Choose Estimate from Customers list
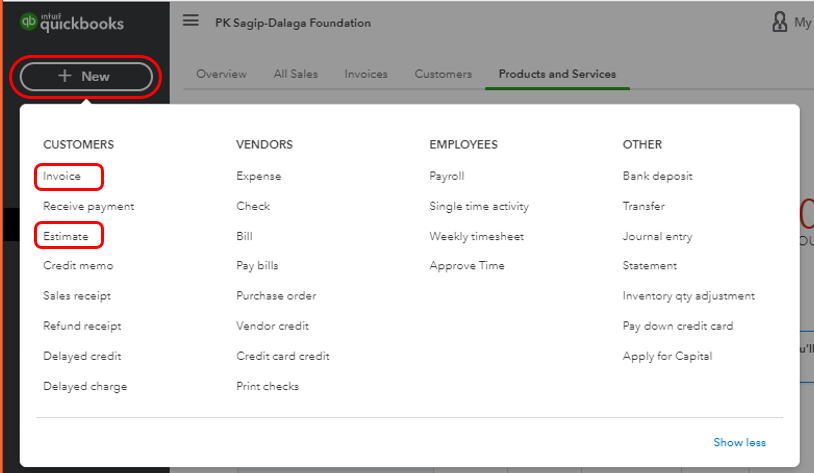The height and width of the screenshot is (473, 814). pos(66,236)
